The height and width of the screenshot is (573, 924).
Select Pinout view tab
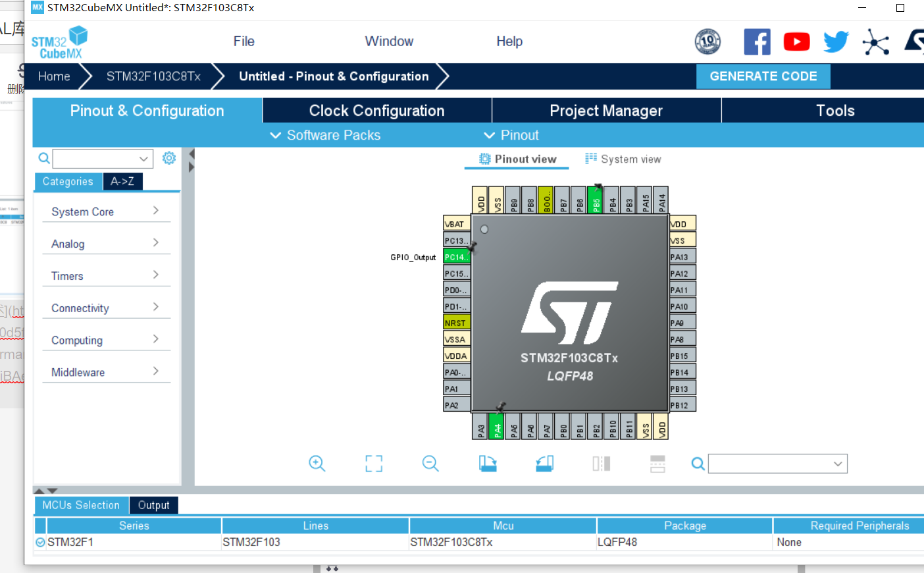517,159
